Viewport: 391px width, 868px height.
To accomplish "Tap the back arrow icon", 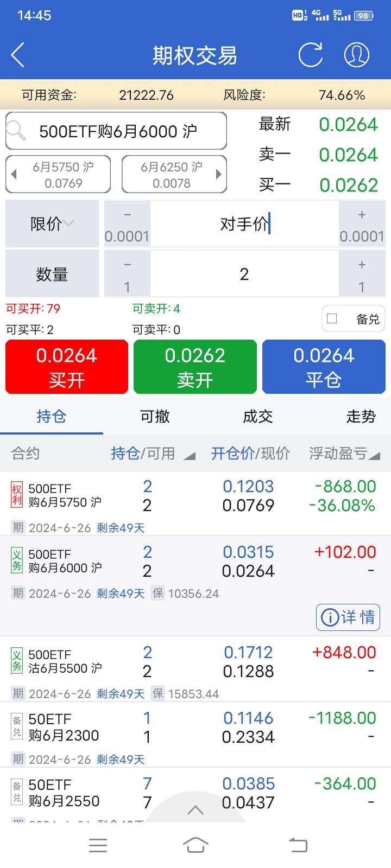I will pyautogui.click(x=18, y=55).
